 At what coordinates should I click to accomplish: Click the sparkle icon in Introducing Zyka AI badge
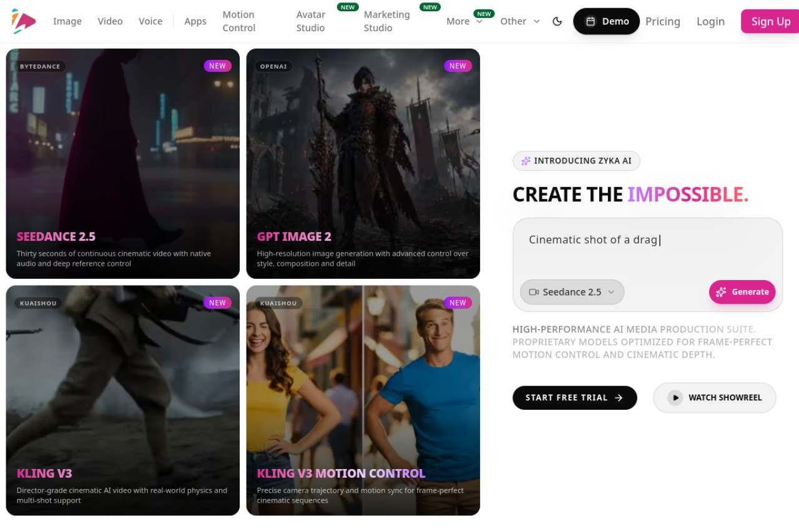[x=526, y=161]
